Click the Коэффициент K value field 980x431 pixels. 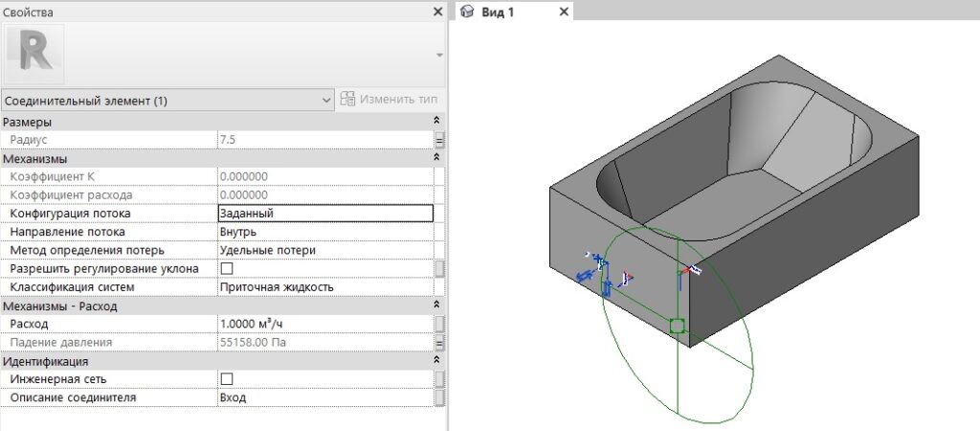[x=325, y=176]
